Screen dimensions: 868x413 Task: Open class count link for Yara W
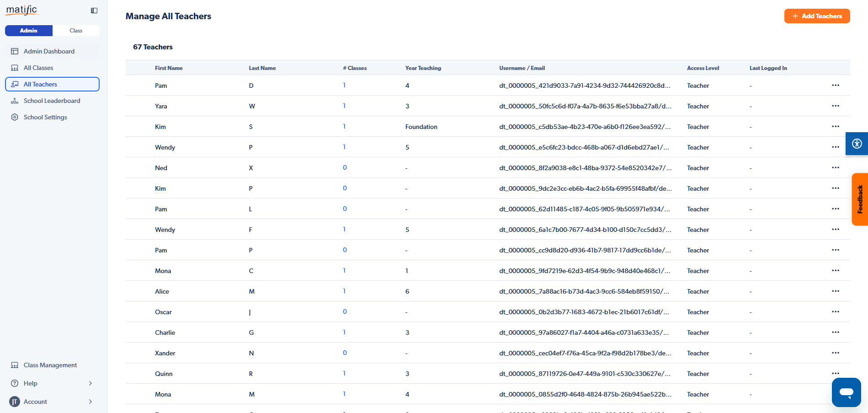[x=344, y=106]
